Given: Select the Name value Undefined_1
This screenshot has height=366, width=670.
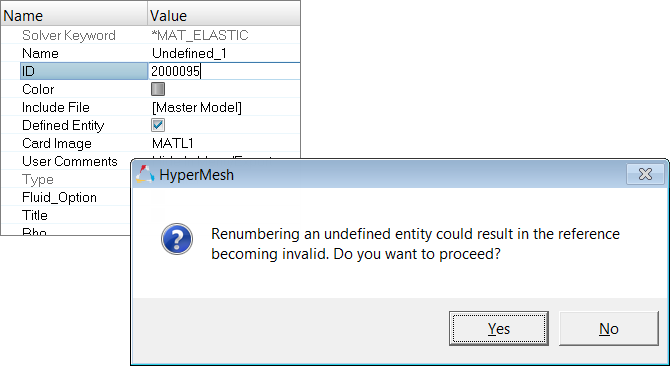Looking at the screenshot, I should [189, 53].
